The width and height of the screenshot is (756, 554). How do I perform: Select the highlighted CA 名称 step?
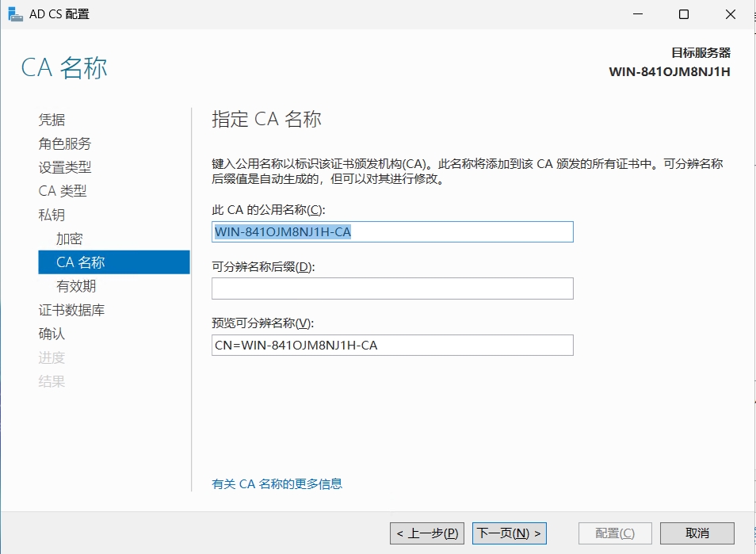pos(114,262)
